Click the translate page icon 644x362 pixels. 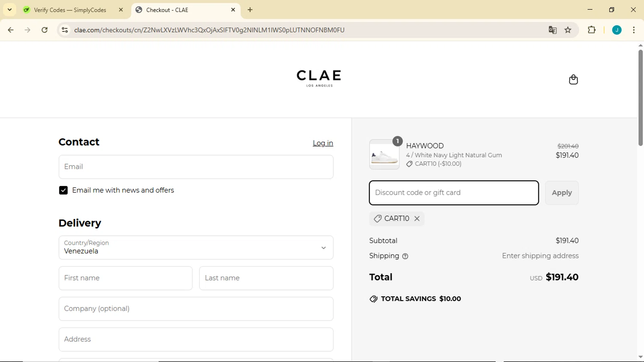tap(553, 30)
